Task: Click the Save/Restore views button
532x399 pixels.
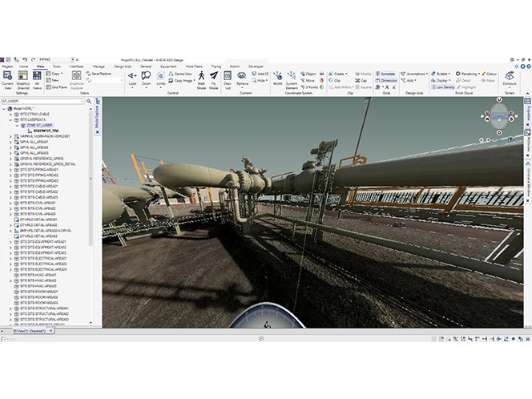Action: [99, 74]
